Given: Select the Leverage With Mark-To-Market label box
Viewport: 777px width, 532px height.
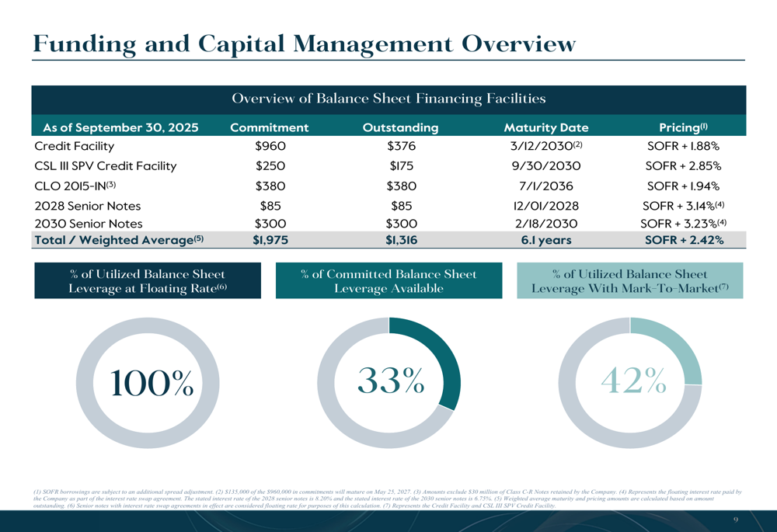Looking at the screenshot, I should [629, 281].
